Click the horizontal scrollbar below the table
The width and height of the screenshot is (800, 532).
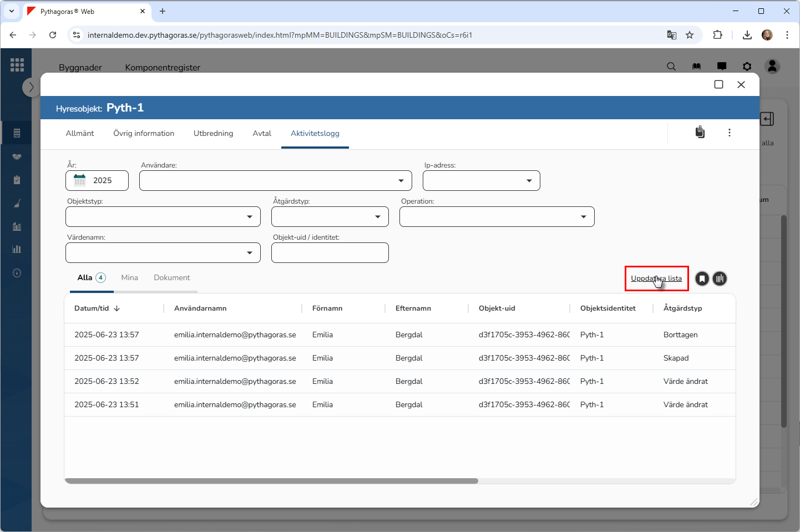pos(271,481)
